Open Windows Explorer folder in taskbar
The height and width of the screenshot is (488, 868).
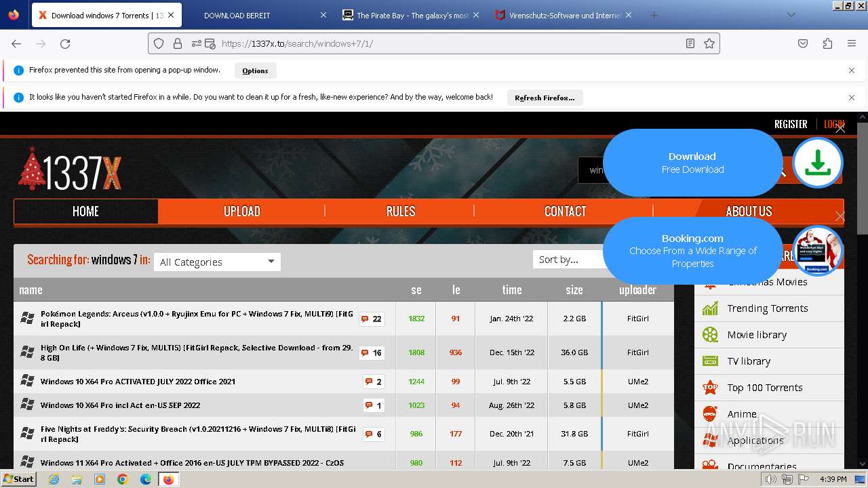click(77, 479)
